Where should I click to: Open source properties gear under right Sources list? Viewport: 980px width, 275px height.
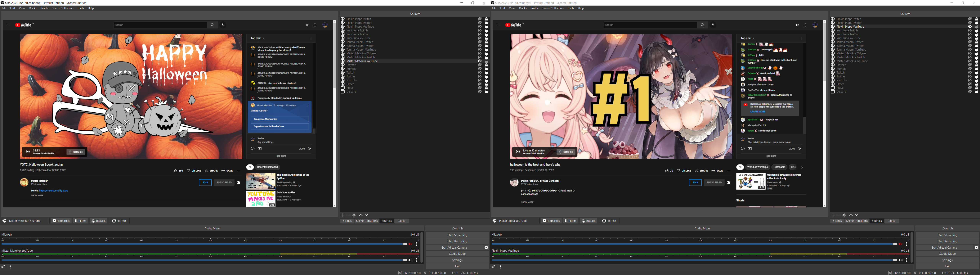[x=844, y=215]
